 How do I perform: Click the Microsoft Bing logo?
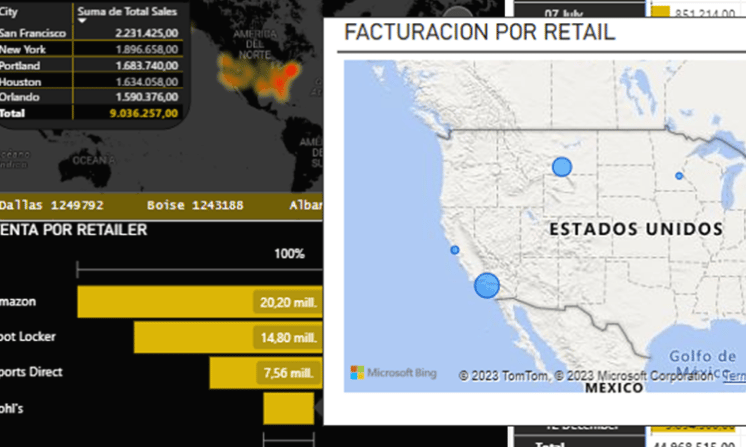pyautogui.click(x=393, y=373)
